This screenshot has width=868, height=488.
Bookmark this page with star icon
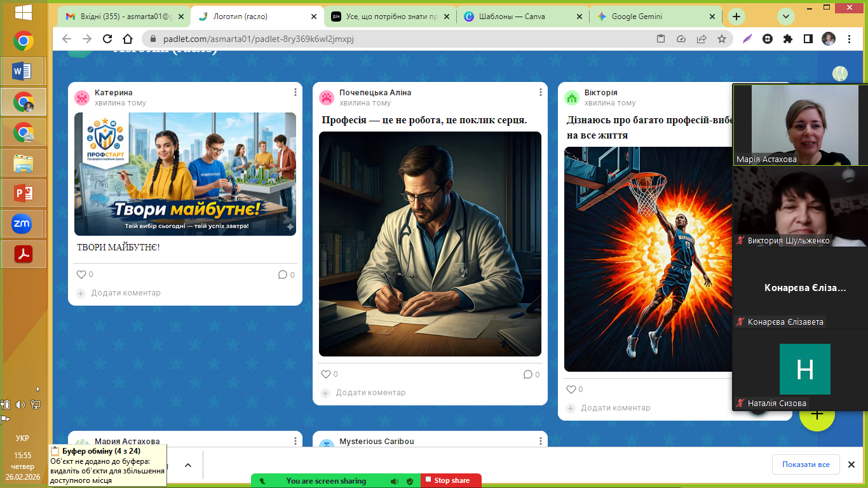pyautogui.click(x=722, y=39)
